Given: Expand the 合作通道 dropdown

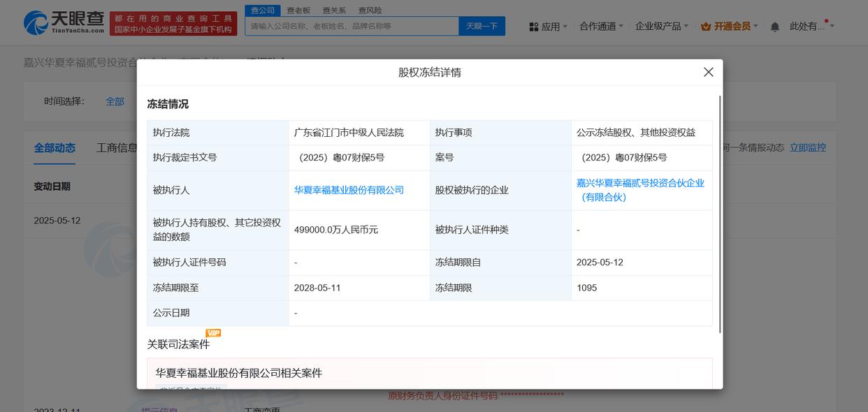Looking at the screenshot, I should (602, 27).
